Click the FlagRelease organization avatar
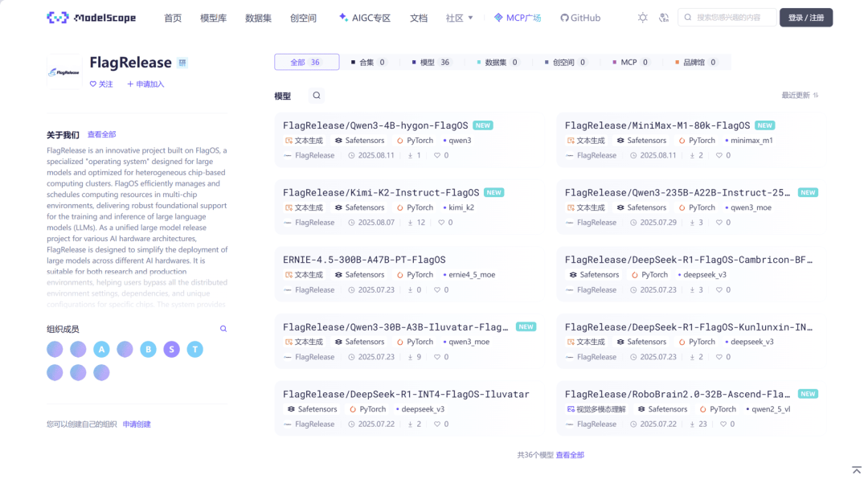868x488 pixels. pos(64,72)
